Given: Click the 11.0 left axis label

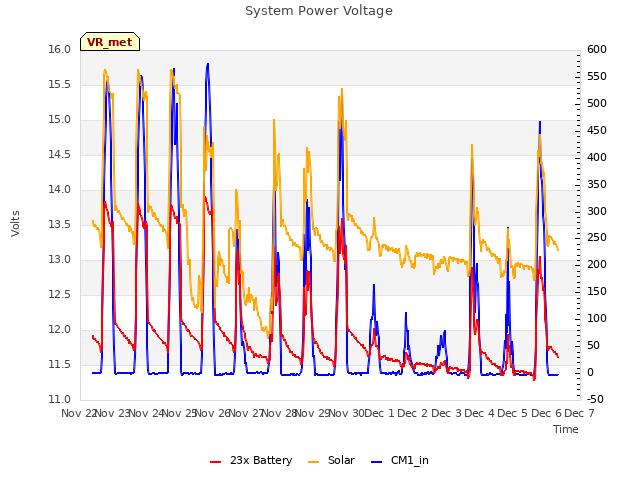Looking at the screenshot, I should tap(60, 399).
